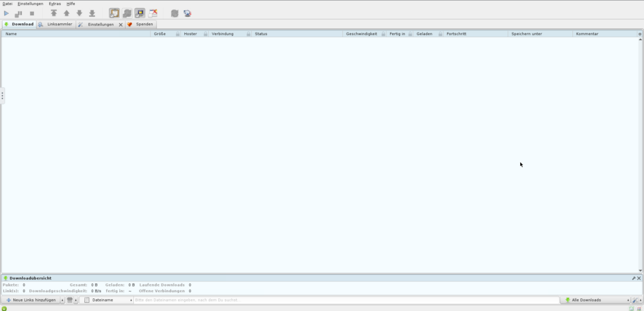Close the Einstellungen tab
Screen dimensions: 644x311
coord(121,25)
